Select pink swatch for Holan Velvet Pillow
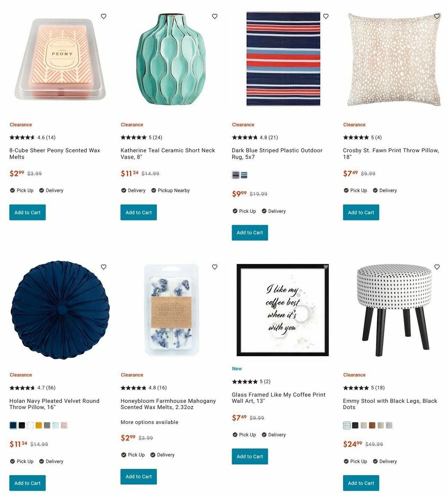The image size is (448, 498). pyautogui.click(x=64, y=425)
